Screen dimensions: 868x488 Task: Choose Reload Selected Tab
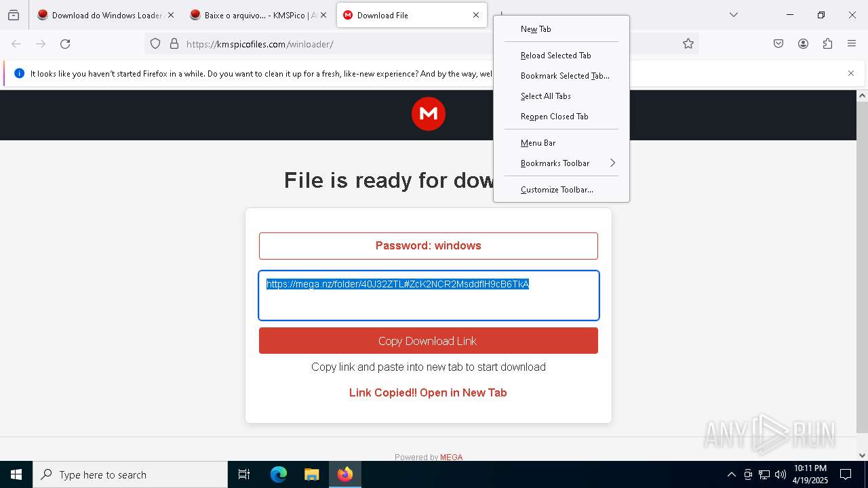pos(561,56)
